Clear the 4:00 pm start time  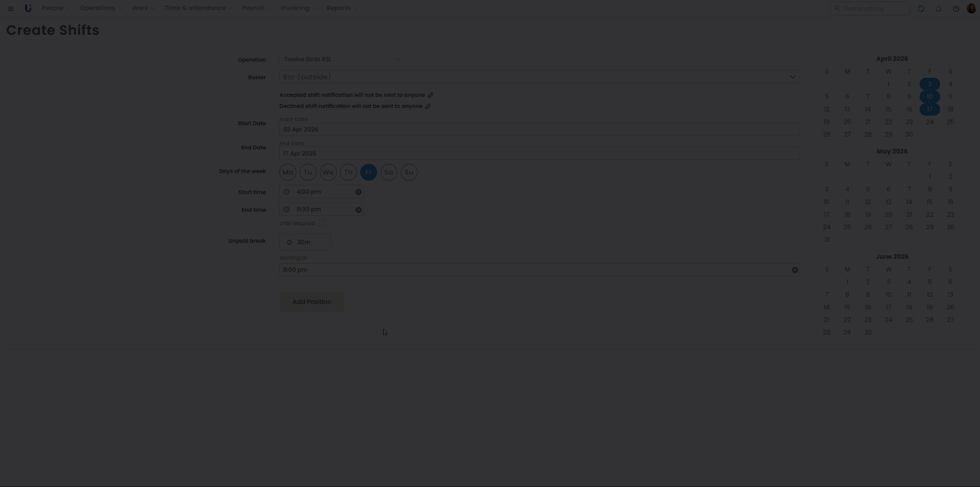(359, 192)
